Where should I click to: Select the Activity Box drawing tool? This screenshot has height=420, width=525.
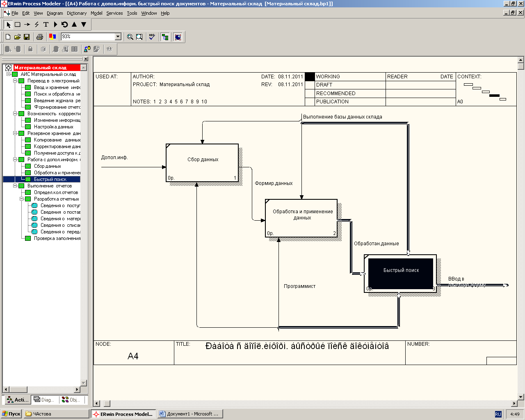point(18,25)
